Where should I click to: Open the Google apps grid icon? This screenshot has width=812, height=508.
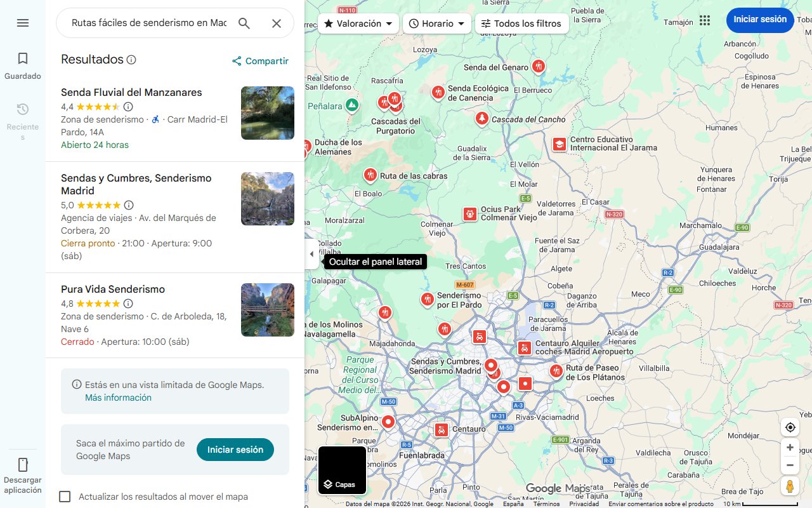coord(705,20)
